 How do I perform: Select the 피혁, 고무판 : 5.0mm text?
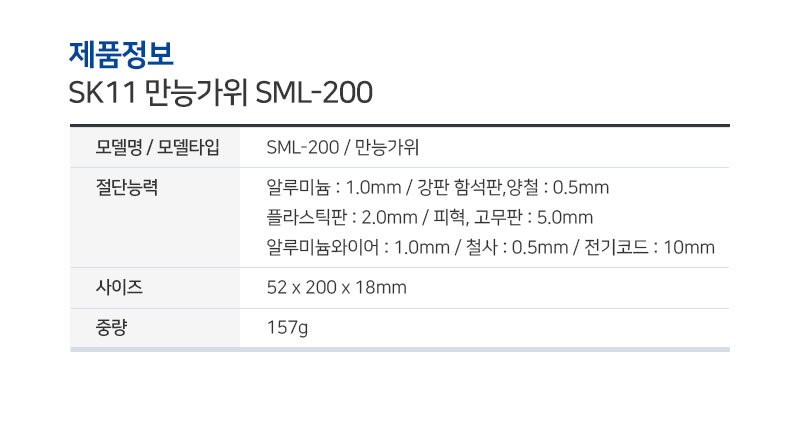[x=513, y=217]
